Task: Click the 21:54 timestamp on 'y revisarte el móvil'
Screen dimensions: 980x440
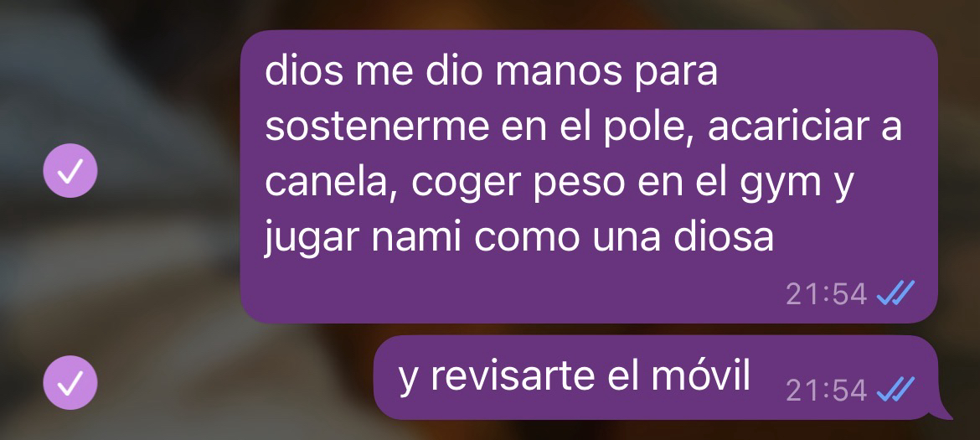Action: (826, 391)
